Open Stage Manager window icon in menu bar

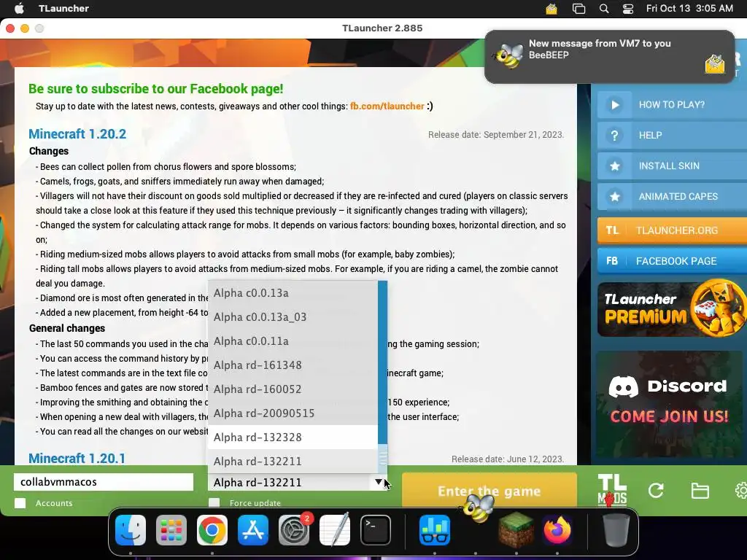coord(578,9)
